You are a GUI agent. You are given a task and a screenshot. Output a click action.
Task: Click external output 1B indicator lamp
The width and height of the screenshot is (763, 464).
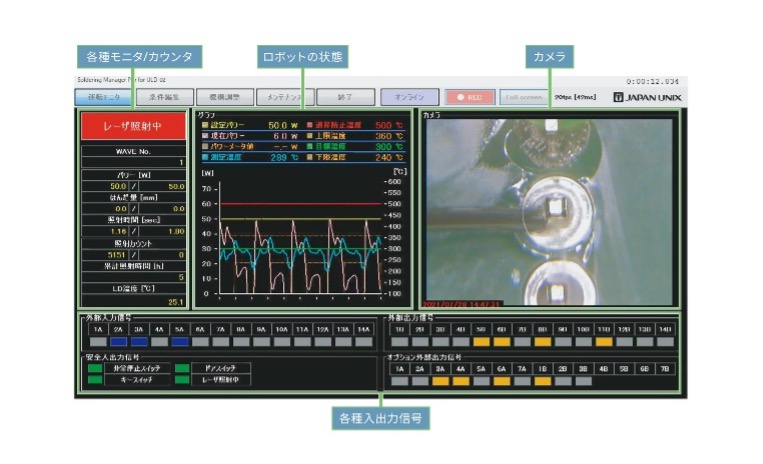[400, 342]
